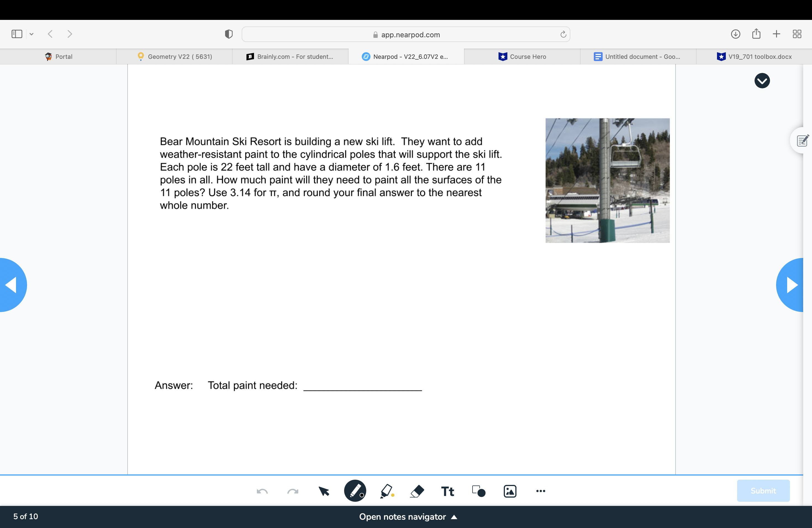The height and width of the screenshot is (528, 812).
Task: Toggle the privacy report shield
Action: coord(228,34)
